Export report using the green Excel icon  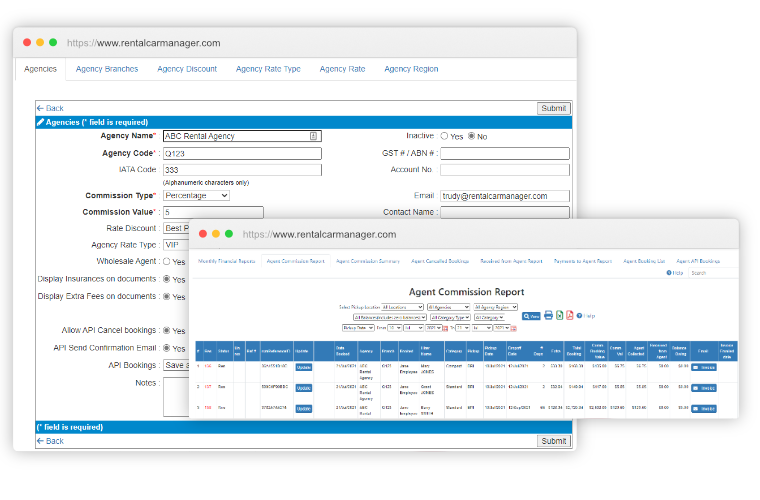click(x=559, y=315)
